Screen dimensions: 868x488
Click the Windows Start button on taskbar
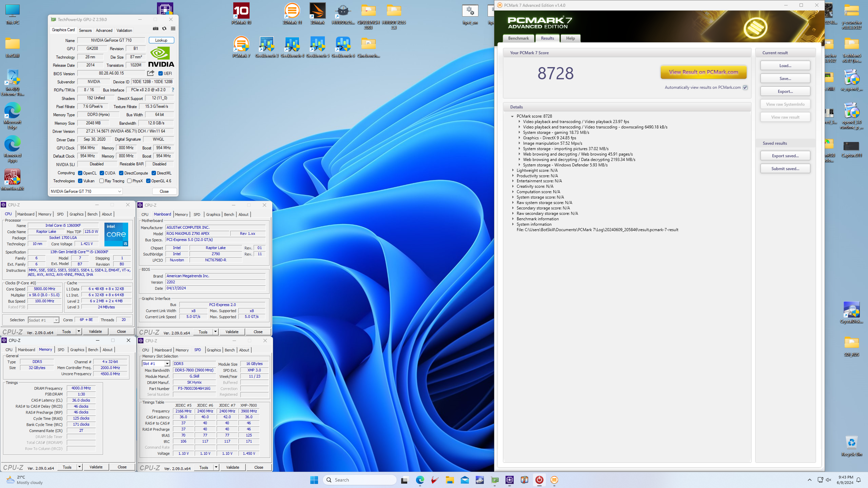(314, 480)
